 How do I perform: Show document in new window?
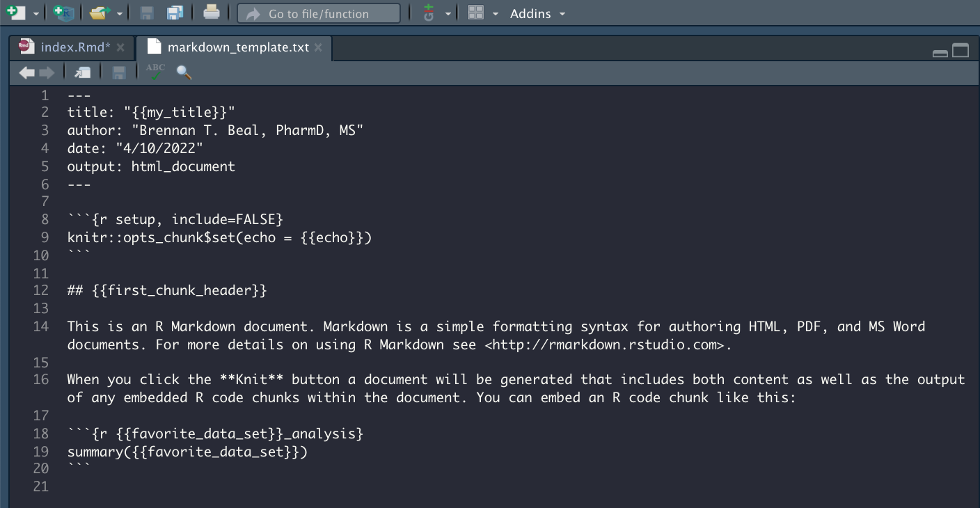tap(82, 72)
